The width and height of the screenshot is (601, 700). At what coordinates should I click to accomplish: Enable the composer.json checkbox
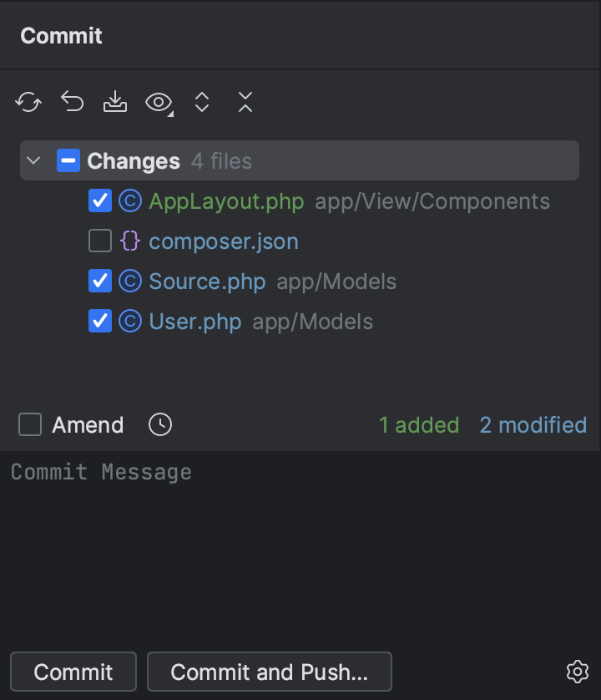pos(99,241)
